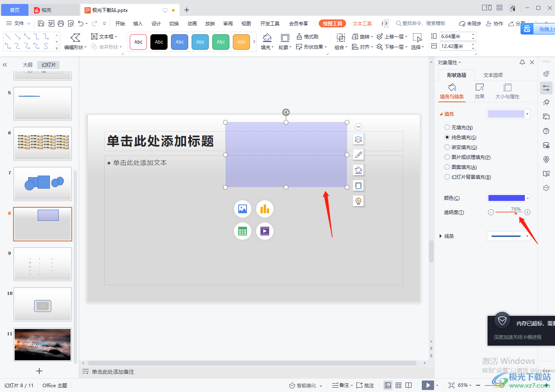Click the layers floating icon beside the shape
Screen dimensions: 555x392
click(358, 139)
